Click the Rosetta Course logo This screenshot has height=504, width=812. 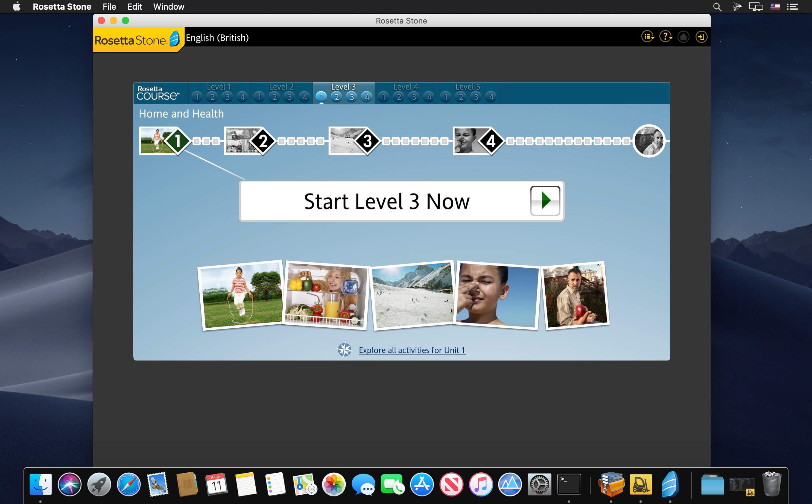tap(158, 93)
